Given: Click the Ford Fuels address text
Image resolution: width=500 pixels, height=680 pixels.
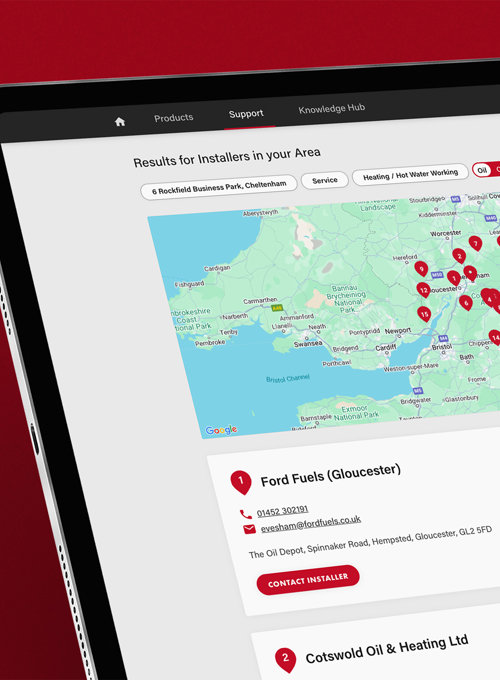Looking at the screenshot, I should (370, 542).
